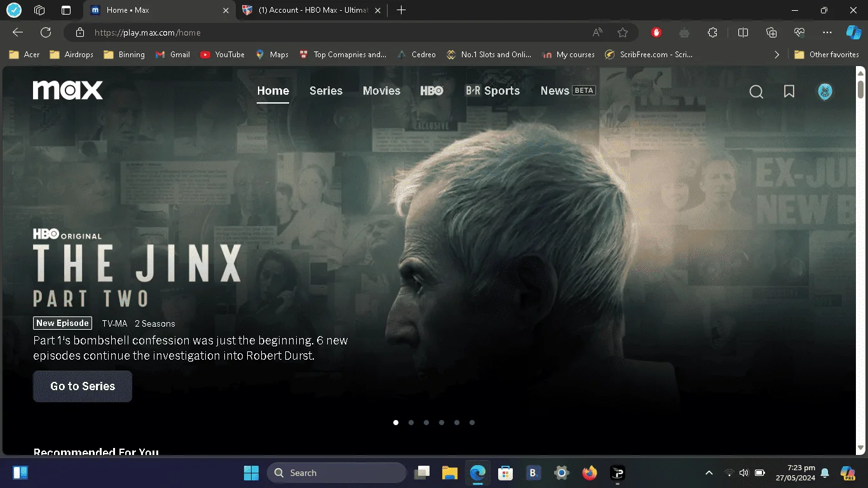Open HBO hub in navigation

coord(431,91)
